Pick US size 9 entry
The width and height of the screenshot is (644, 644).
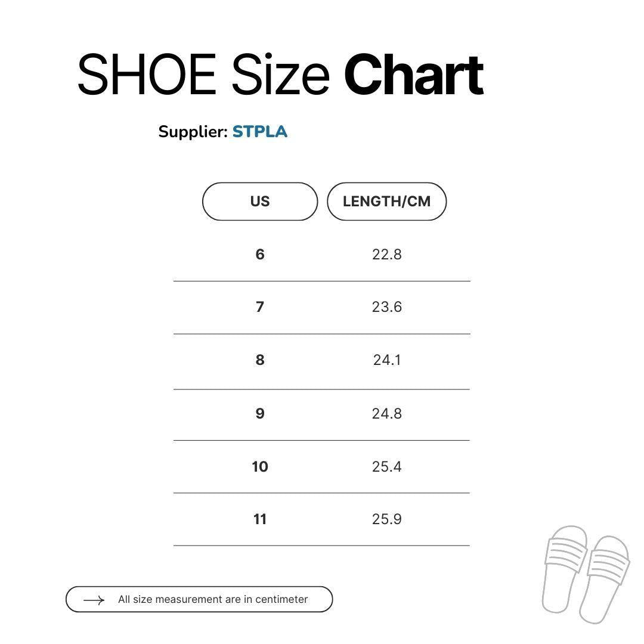pyautogui.click(x=260, y=414)
